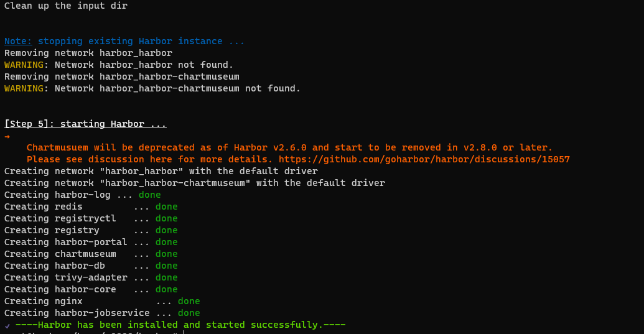Click the orange arrow prompt symbol
The height and width of the screenshot is (334, 644).
pyautogui.click(x=7, y=136)
